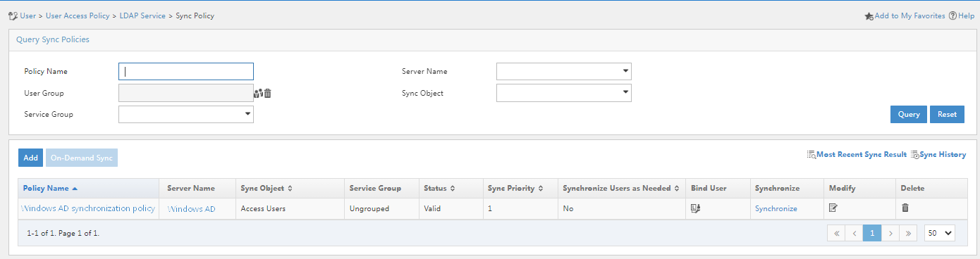Click the Add button
The height and width of the screenshot is (259, 980).
click(x=30, y=158)
